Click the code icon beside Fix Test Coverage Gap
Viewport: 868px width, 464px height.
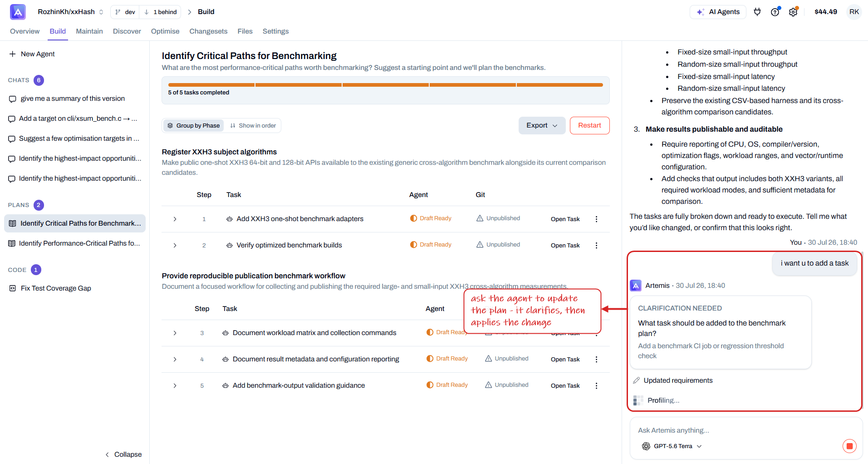click(13, 288)
